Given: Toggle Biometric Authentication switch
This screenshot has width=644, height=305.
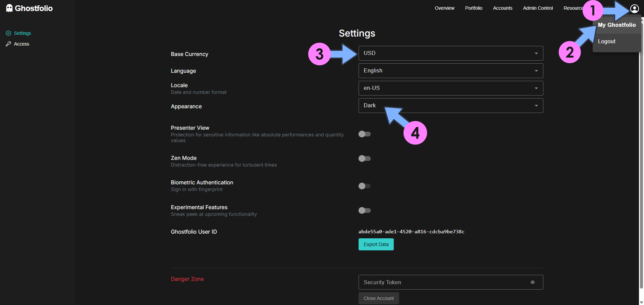Looking at the screenshot, I should [364, 186].
